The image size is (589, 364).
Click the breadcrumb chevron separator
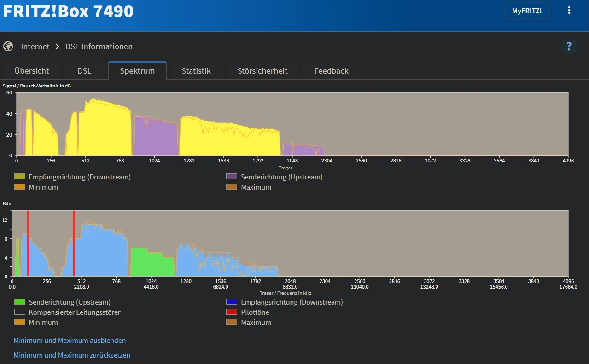pyautogui.click(x=58, y=46)
